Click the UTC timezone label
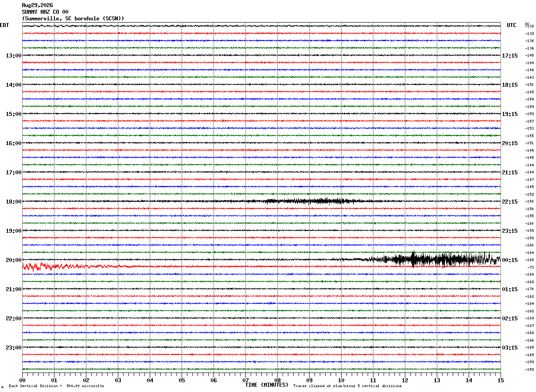 [512, 25]
